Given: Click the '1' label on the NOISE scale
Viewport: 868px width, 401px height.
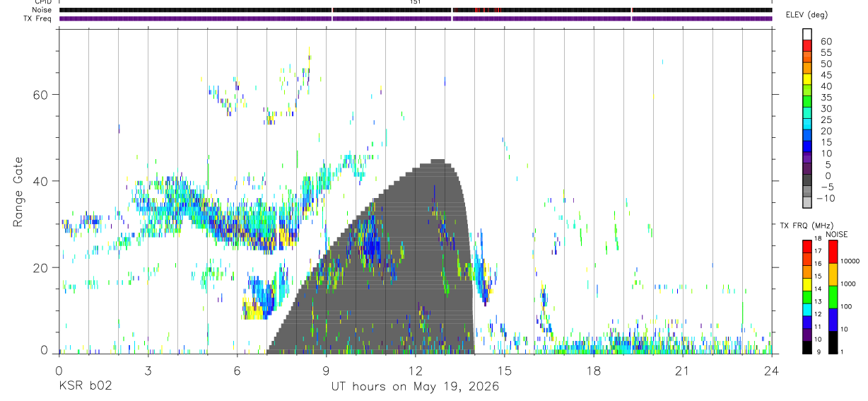Looking at the screenshot, I should click(842, 351).
